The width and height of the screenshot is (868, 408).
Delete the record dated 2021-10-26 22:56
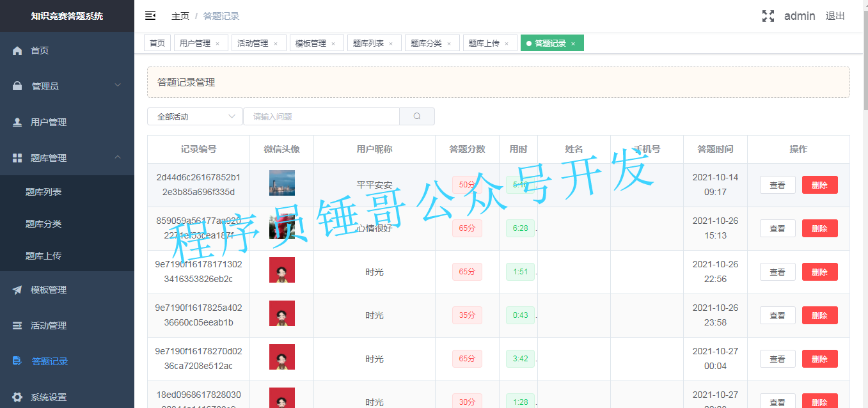820,272
